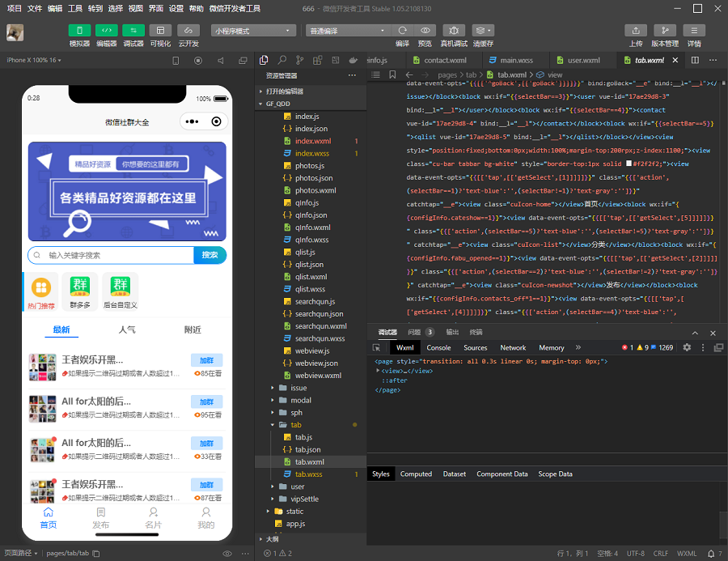Click the split editor icon
This screenshot has width=728, height=561.
pyautogui.click(x=695, y=60)
